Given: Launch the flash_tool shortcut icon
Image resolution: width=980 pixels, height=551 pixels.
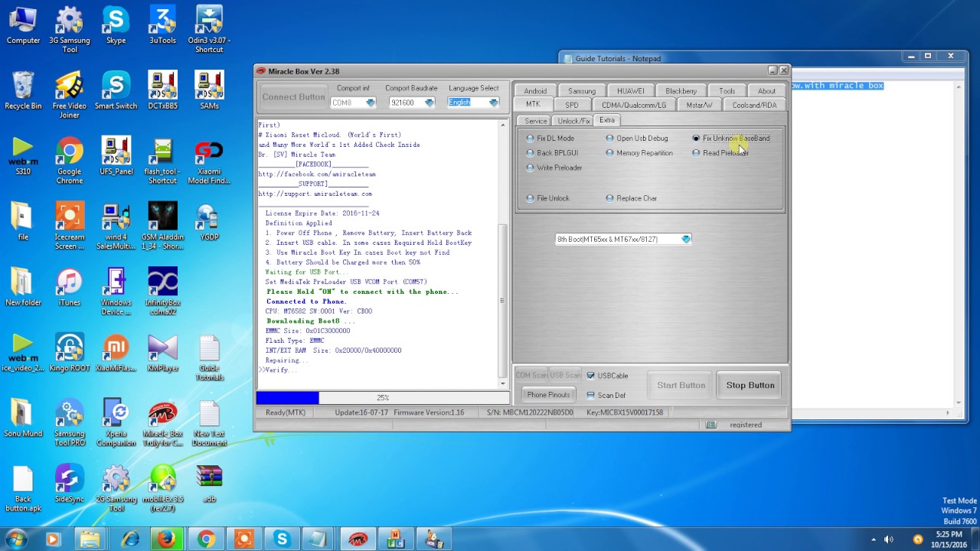Looking at the screenshot, I should pyautogui.click(x=162, y=161).
